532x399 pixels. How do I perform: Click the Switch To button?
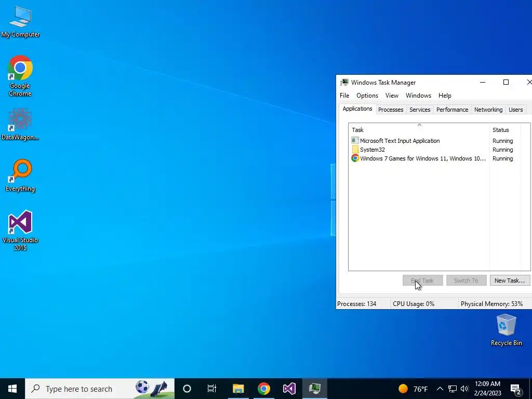point(466,280)
